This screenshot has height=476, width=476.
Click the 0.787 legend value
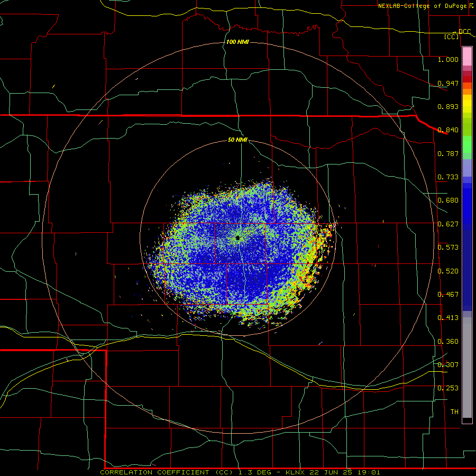448,153
